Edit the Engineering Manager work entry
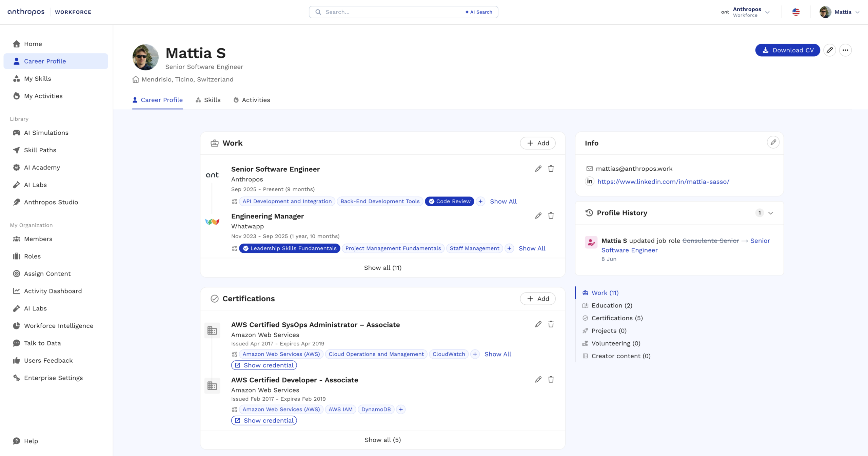Screen dimensions: 868x456 pyautogui.click(x=538, y=216)
